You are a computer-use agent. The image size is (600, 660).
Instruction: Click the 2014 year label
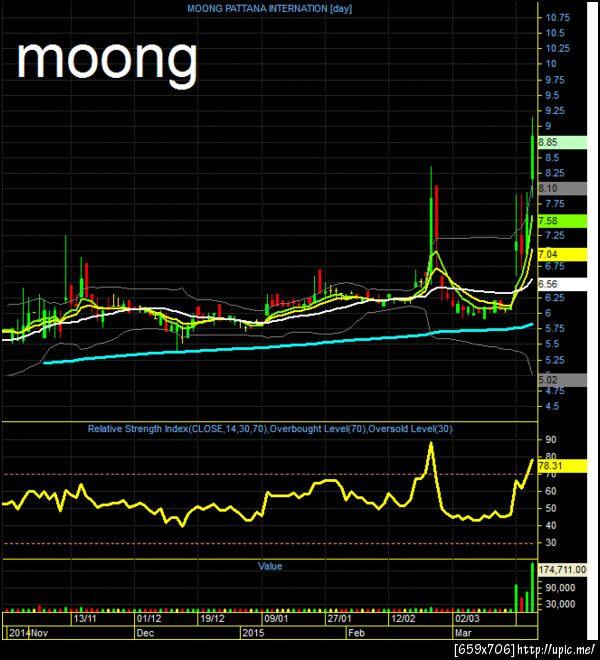point(19,633)
